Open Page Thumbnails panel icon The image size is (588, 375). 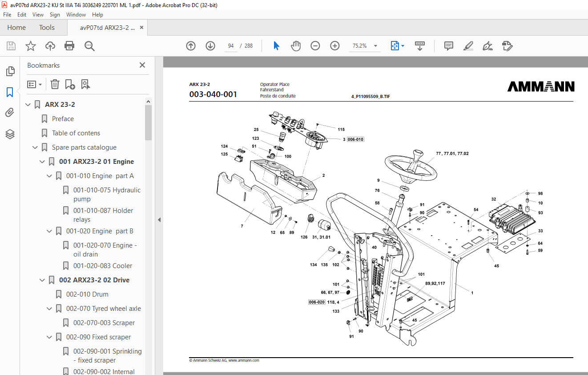pyautogui.click(x=10, y=71)
